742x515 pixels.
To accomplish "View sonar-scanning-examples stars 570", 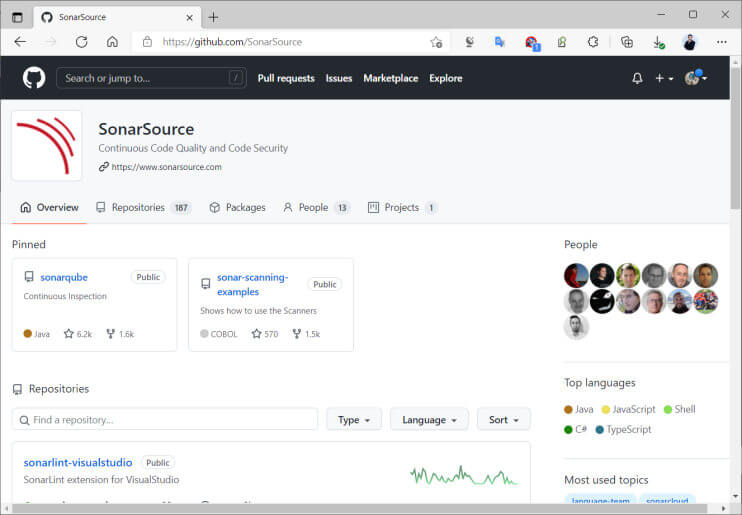I will point(265,334).
